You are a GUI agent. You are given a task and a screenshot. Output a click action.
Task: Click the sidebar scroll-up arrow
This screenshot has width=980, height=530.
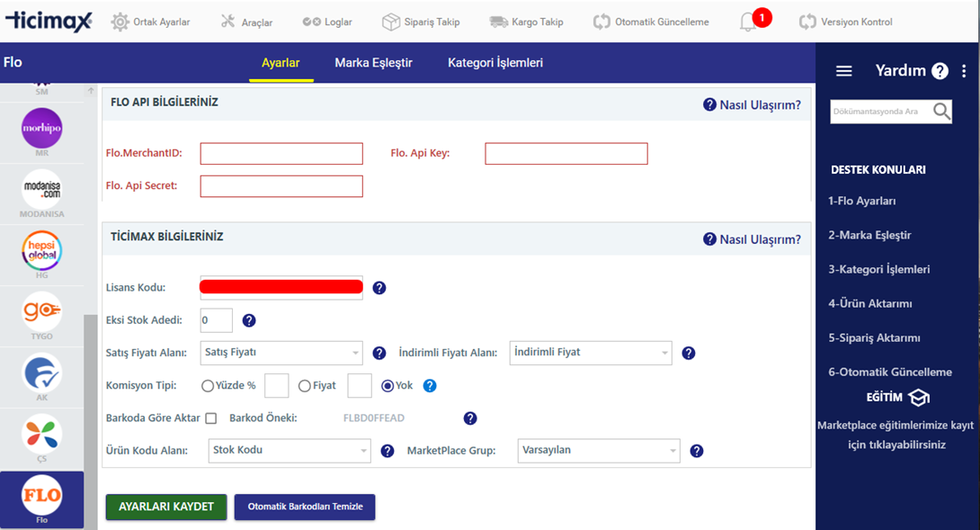91,92
